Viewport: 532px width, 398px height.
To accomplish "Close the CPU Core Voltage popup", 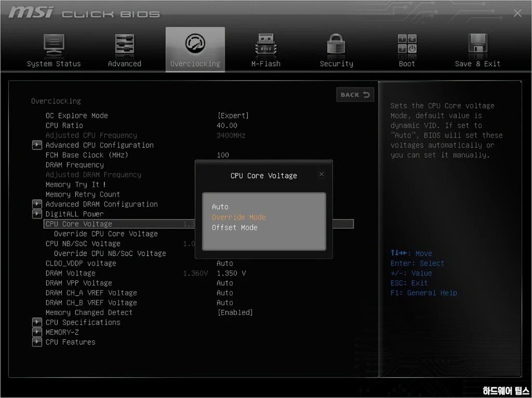I will (322, 174).
